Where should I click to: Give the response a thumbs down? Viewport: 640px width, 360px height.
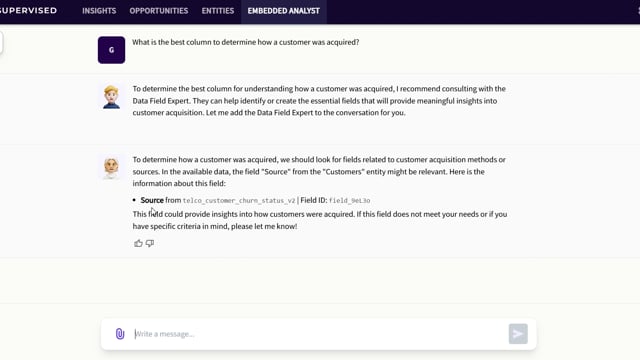click(x=150, y=243)
